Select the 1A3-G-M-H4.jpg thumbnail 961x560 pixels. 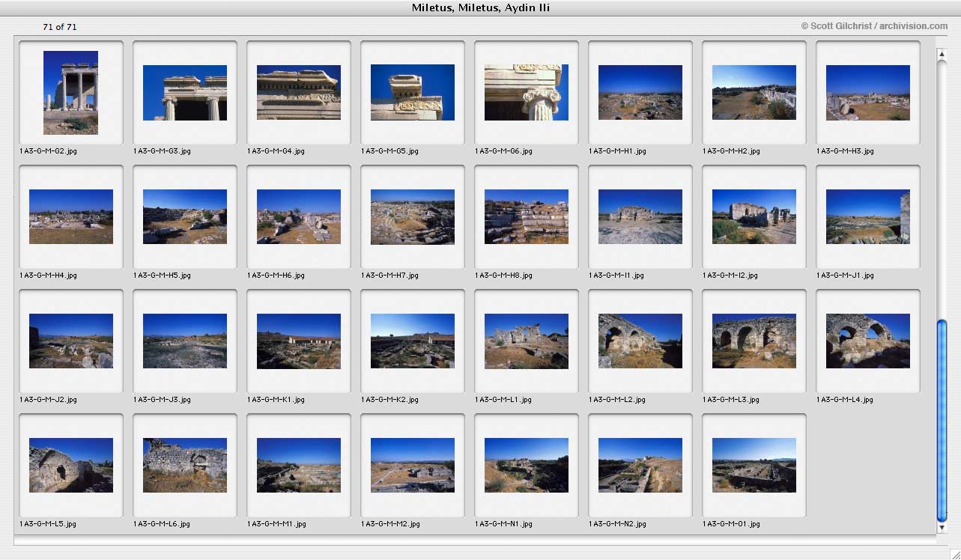pos(71,217)
